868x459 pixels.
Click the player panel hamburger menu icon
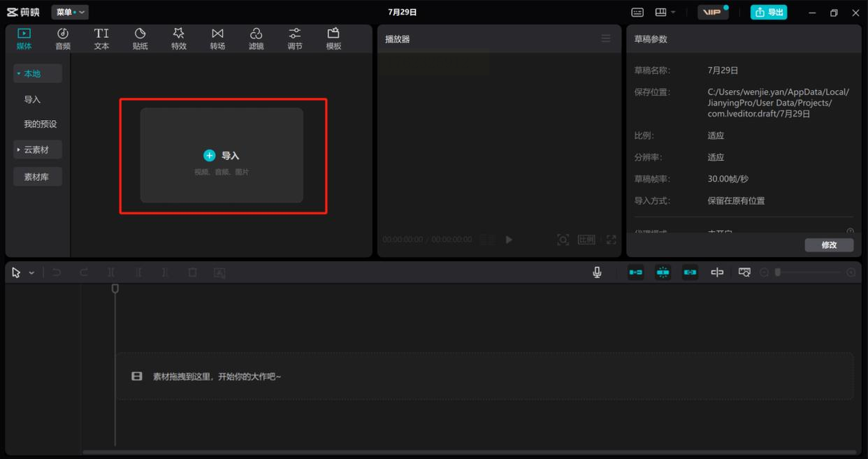coord(606,38)
